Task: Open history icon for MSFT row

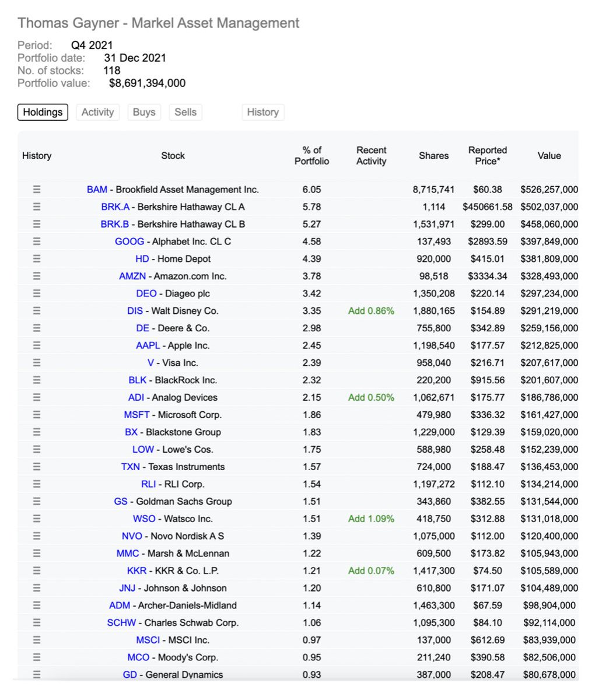Action: pos(37,415)
